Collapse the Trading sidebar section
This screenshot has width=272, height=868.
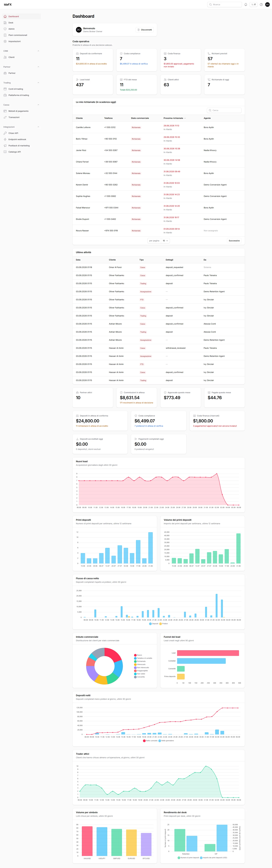pos(38,83)
